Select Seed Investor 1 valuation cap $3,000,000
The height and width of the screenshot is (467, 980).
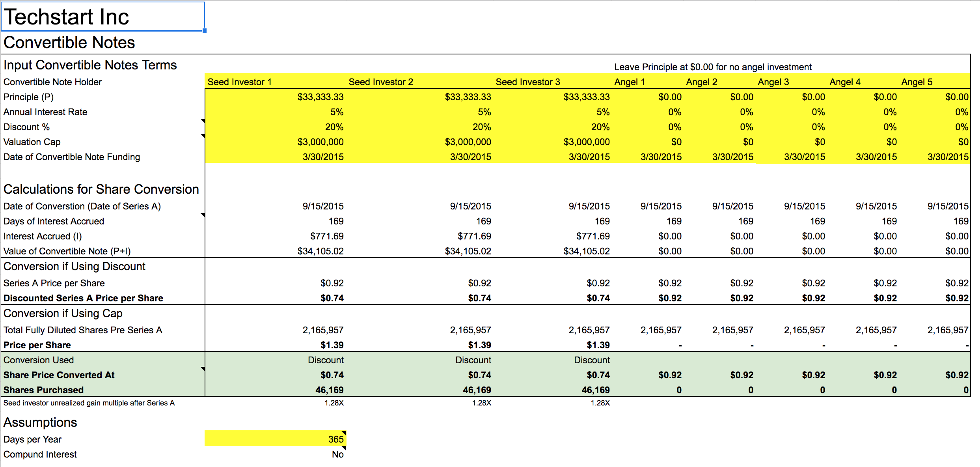tap(320, 142)
